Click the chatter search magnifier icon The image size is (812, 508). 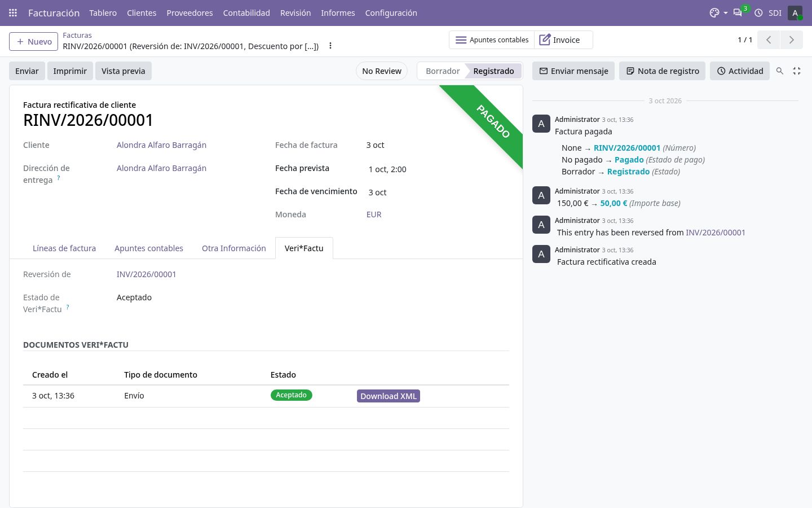point(780,71)
